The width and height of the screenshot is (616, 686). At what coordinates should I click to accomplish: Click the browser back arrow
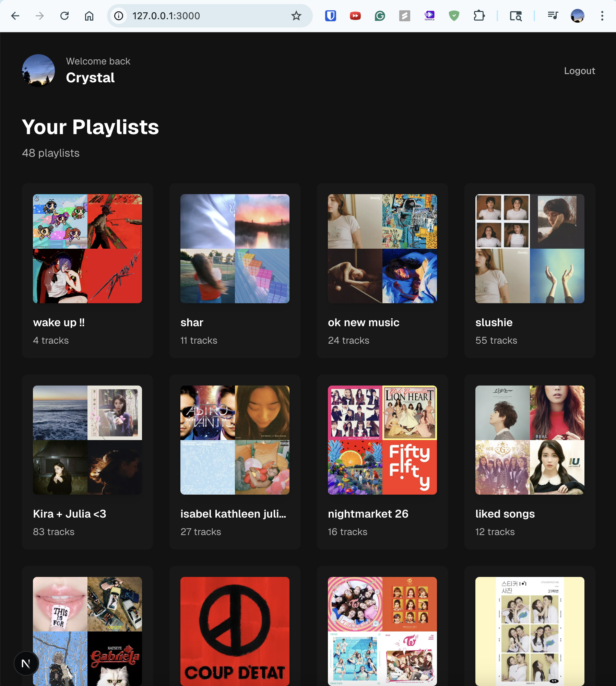pos(15,16)
